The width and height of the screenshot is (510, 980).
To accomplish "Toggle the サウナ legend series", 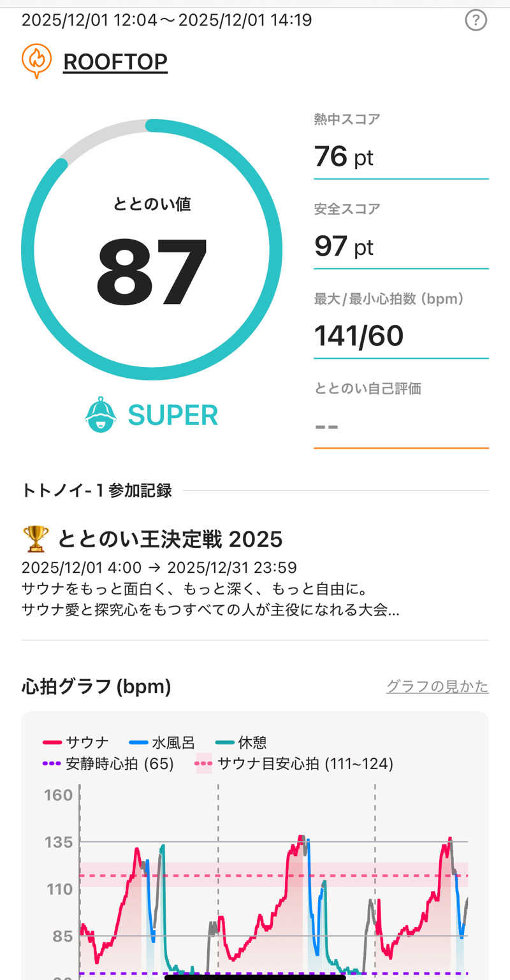I will [76, 742].
